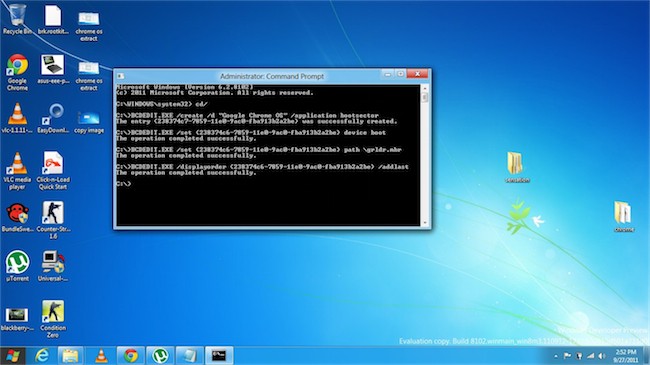Open the Start menu
Screen dimensions: 650x365
point(12,355)
